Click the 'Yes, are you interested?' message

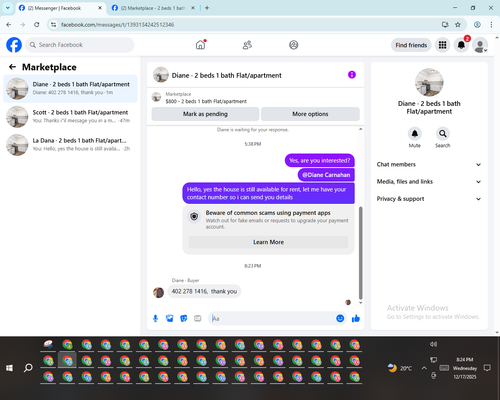click(x=320, y=160)
